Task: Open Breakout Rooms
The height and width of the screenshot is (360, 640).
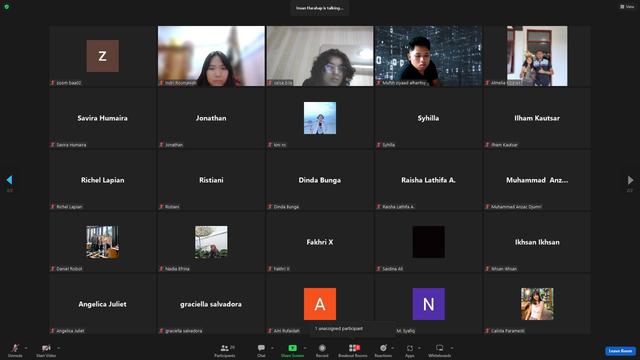Action: (353, 350)
